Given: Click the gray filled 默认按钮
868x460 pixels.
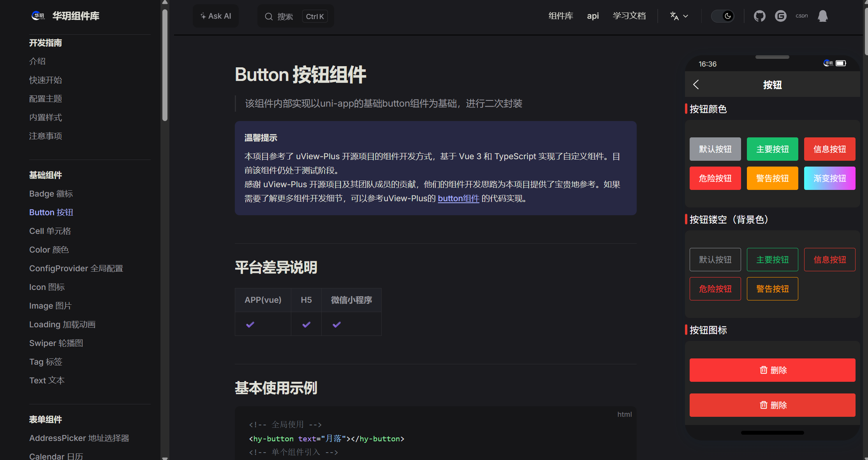Looking at the screenshot, I should point(715,149).
